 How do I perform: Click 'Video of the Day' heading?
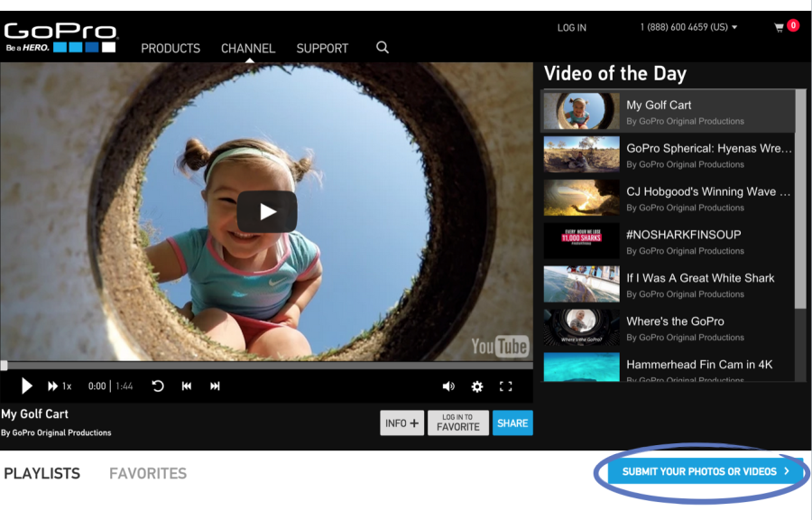615,73
